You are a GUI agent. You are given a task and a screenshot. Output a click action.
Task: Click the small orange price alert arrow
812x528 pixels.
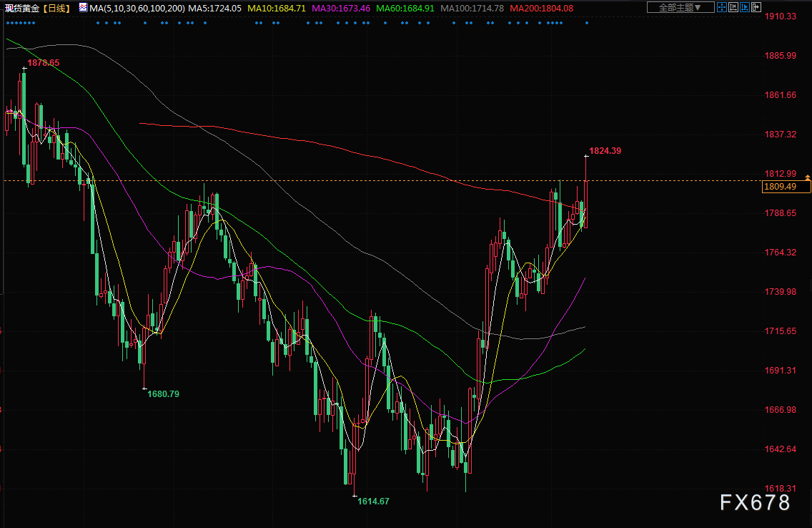808,177
